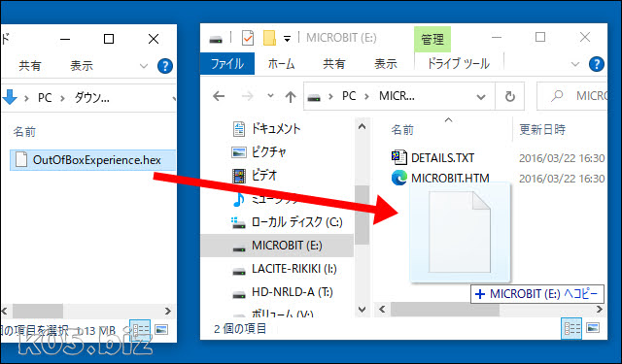622x364 pixels.
Task: Open the ドライブ ツール tab
Action: pyautogui.click(x=458, y=64)
